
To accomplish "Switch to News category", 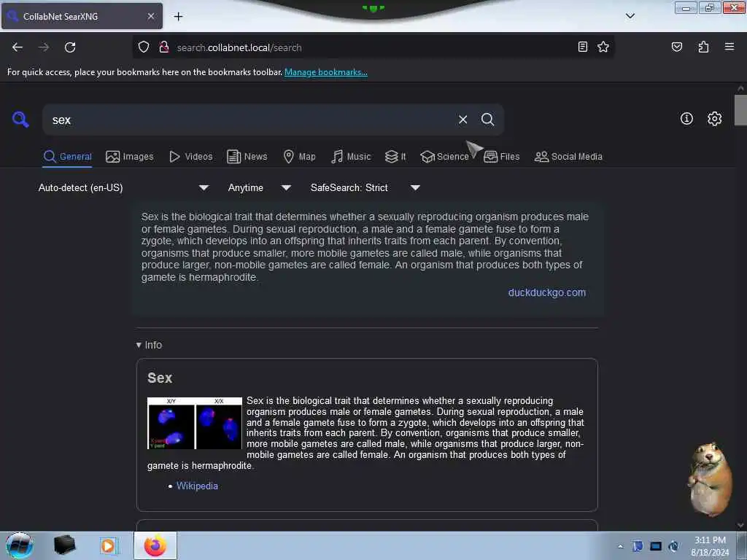I will coord(247,157).
